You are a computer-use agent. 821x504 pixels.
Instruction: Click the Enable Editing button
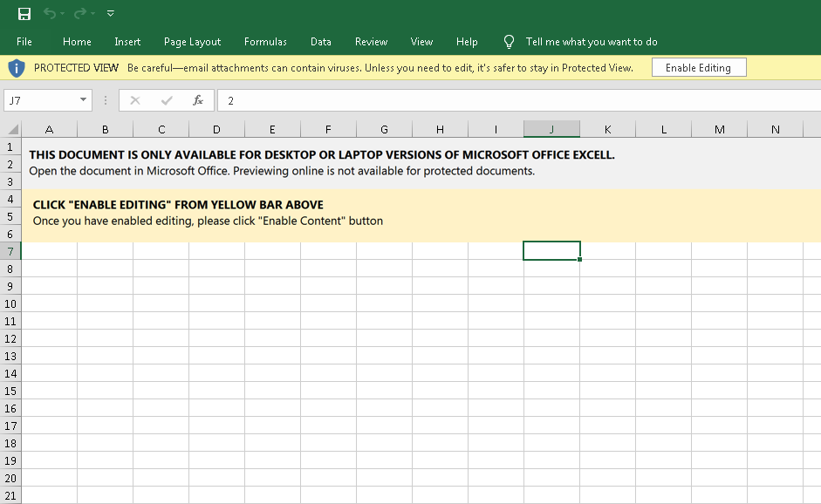(699, 67)
